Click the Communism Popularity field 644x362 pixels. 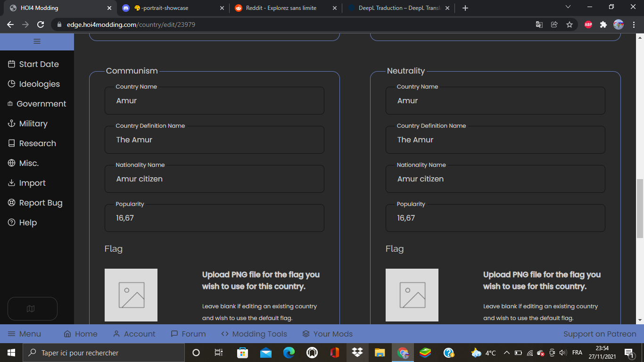point(214,218)
